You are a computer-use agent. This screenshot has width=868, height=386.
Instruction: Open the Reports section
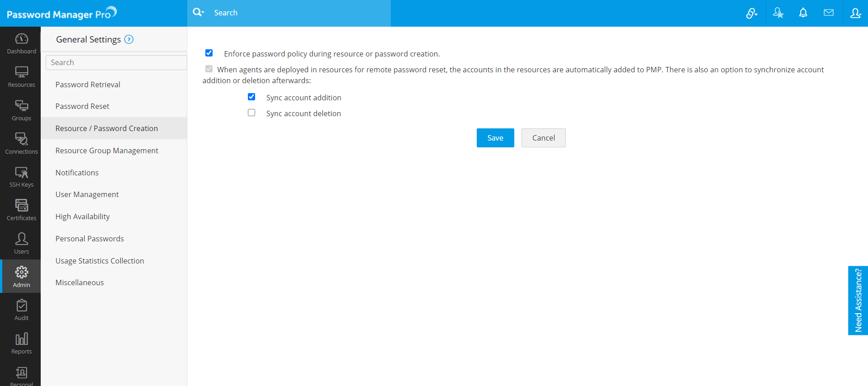click(21, 344)
